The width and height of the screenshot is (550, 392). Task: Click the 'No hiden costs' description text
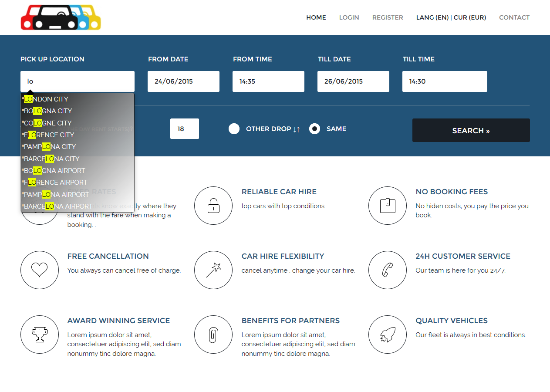coord(472,210)
